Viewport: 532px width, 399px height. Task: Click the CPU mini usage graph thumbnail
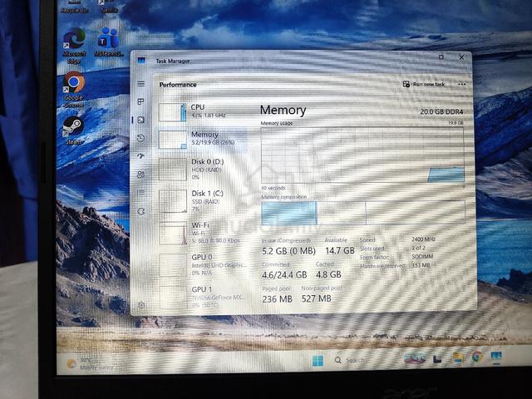[172, 112]
